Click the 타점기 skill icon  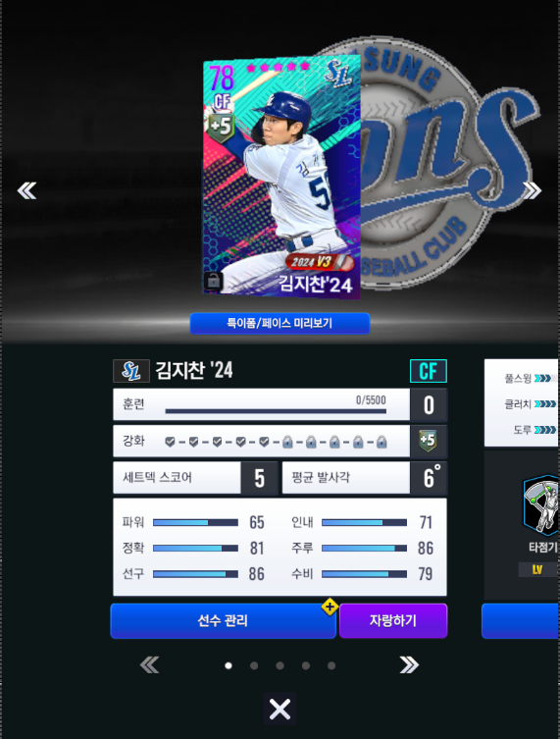click(541, 505)
